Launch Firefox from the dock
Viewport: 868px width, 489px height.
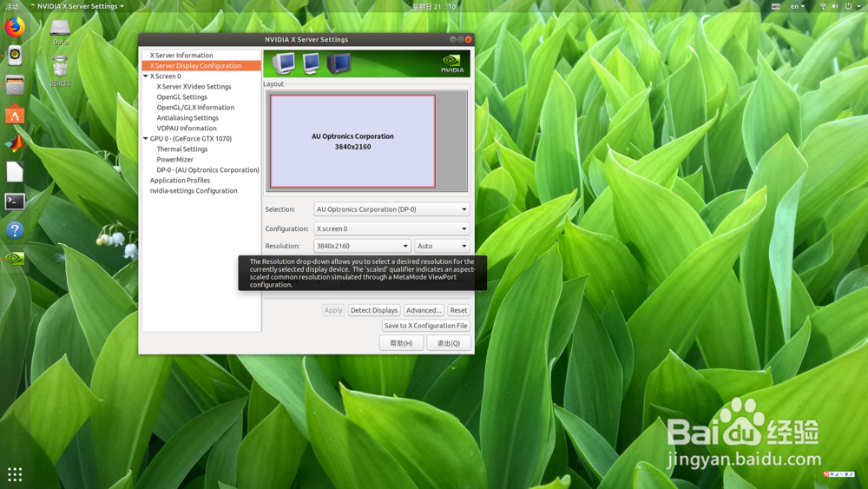pyautogui.click(x=15, y=27)
